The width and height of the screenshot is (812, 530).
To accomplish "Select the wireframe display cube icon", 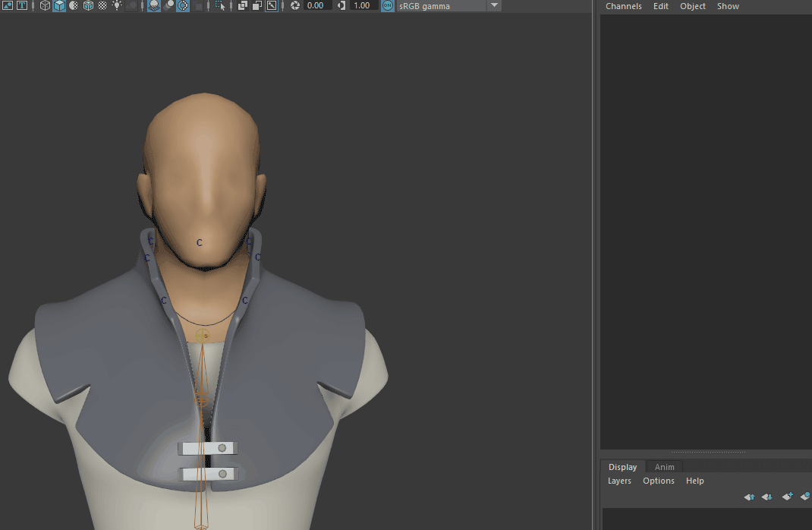I will tap(43, 7).
